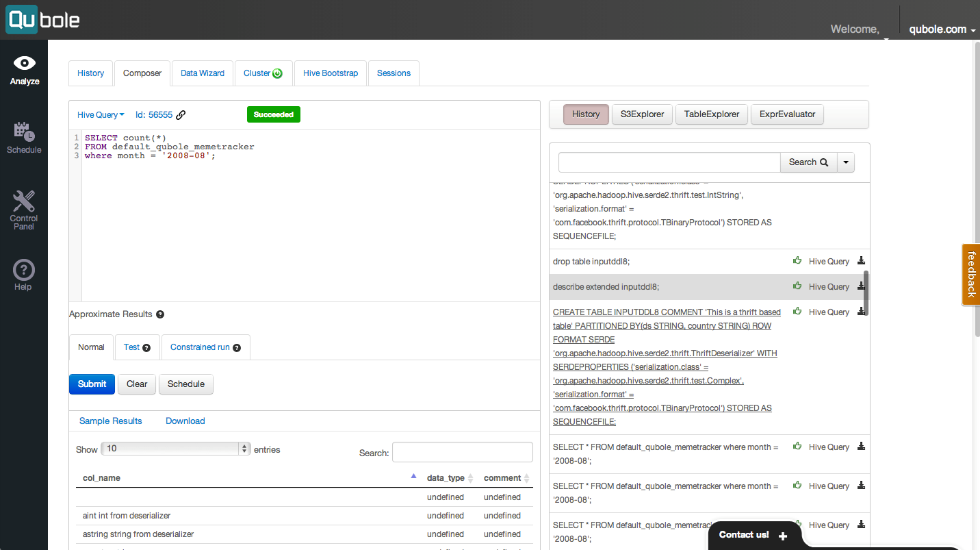Screen dimensions: 980x550
Task: Switch to the Composer tab
Action: pos(142,73)
